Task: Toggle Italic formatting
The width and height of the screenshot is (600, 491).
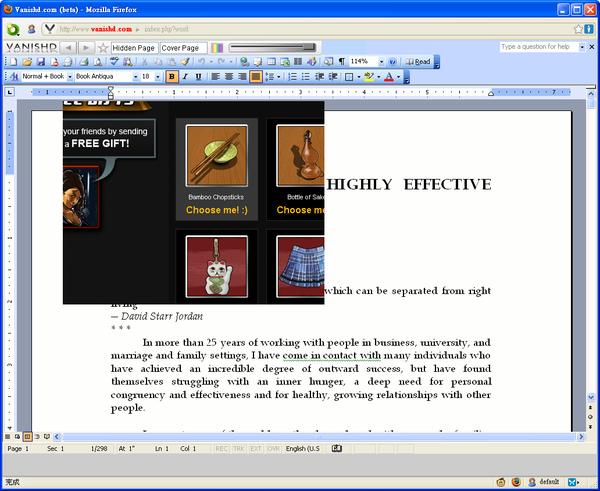Action: tap(185, 77)
